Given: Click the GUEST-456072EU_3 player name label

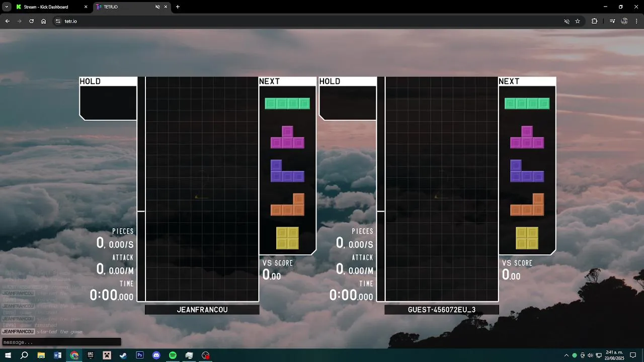Looking at the screenshot, I should pos(442,310).
